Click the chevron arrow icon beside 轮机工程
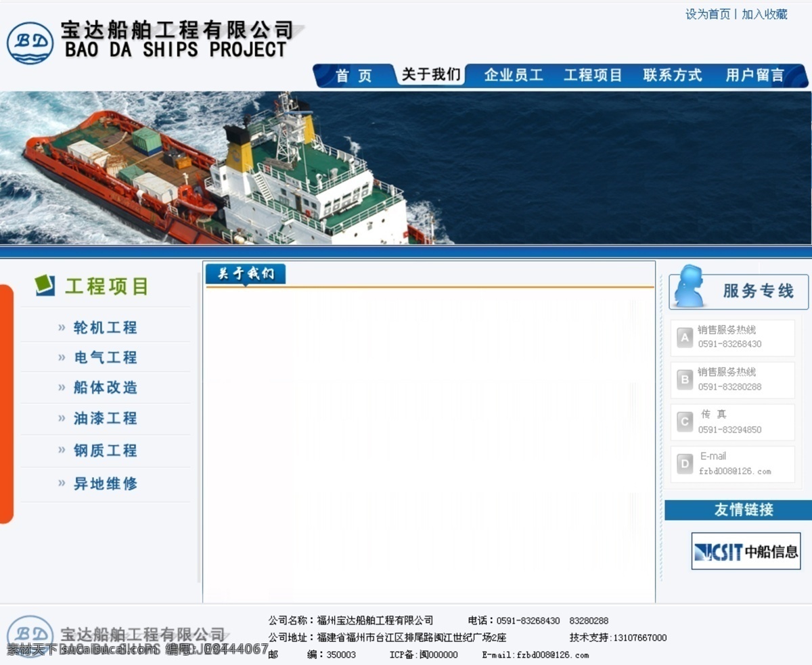 click(x=62, y=327)
